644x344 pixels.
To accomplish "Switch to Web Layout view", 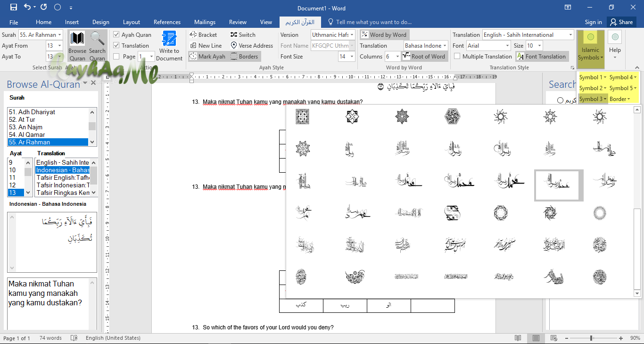I will [x=553, y=338].
